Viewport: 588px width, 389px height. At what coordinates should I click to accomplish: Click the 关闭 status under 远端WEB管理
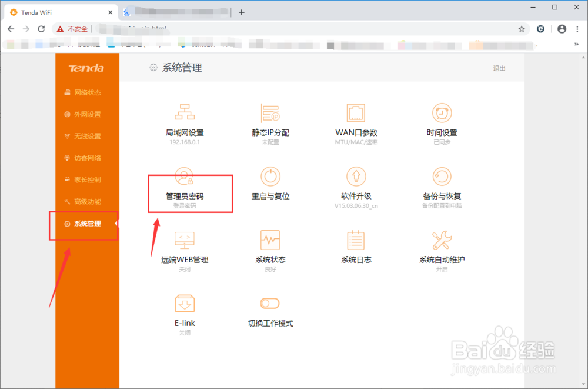point(185,269)
